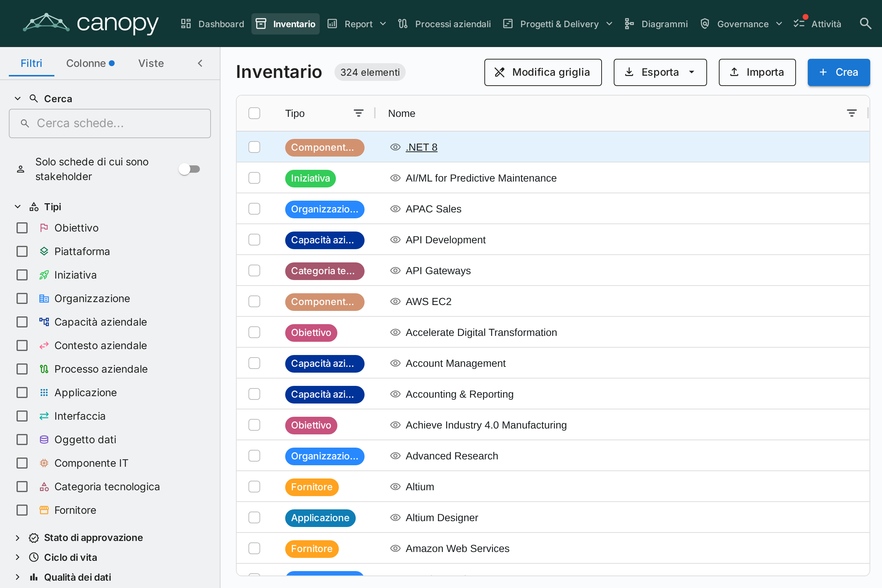The height and width of the screenshot is (588, 882).
Task: Collapse the Cerca filter section
Action: (18, 98)
